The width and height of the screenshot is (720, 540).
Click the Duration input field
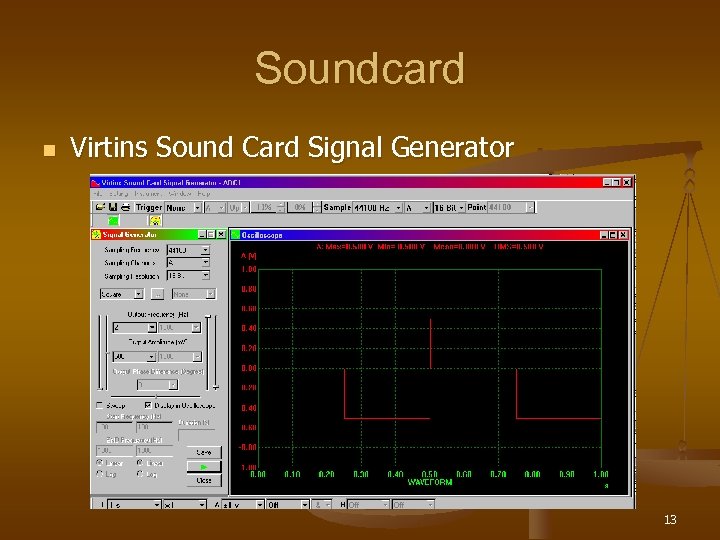197,435
